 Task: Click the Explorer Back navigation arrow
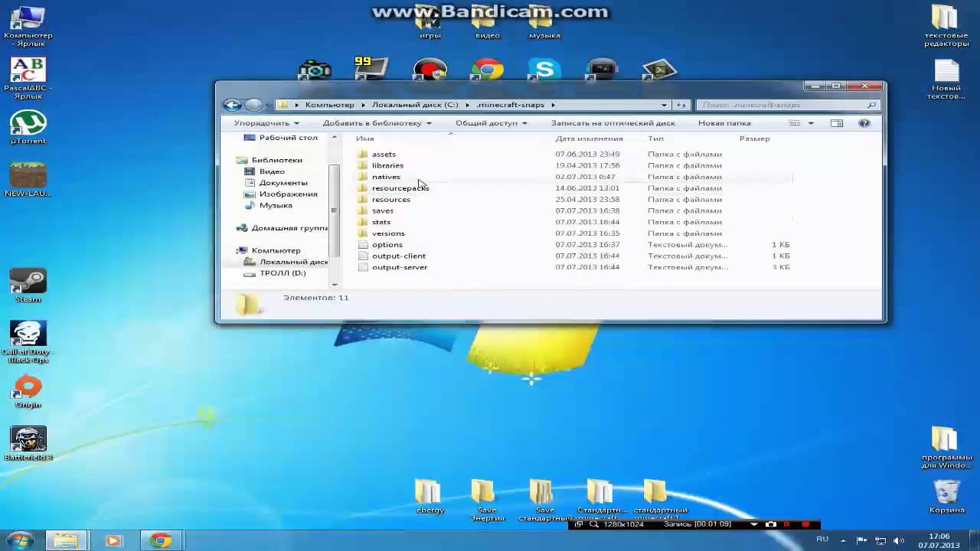coord(232,105)
